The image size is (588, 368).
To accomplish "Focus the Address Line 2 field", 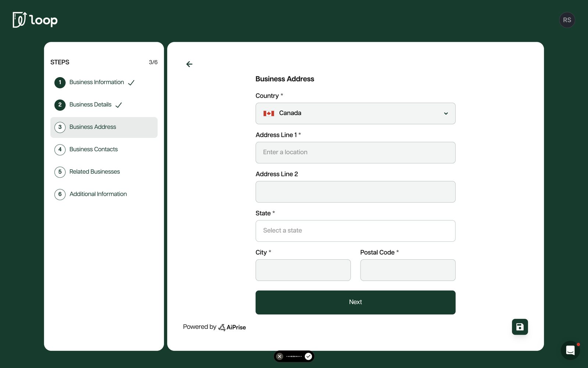I will pos(355,192).
